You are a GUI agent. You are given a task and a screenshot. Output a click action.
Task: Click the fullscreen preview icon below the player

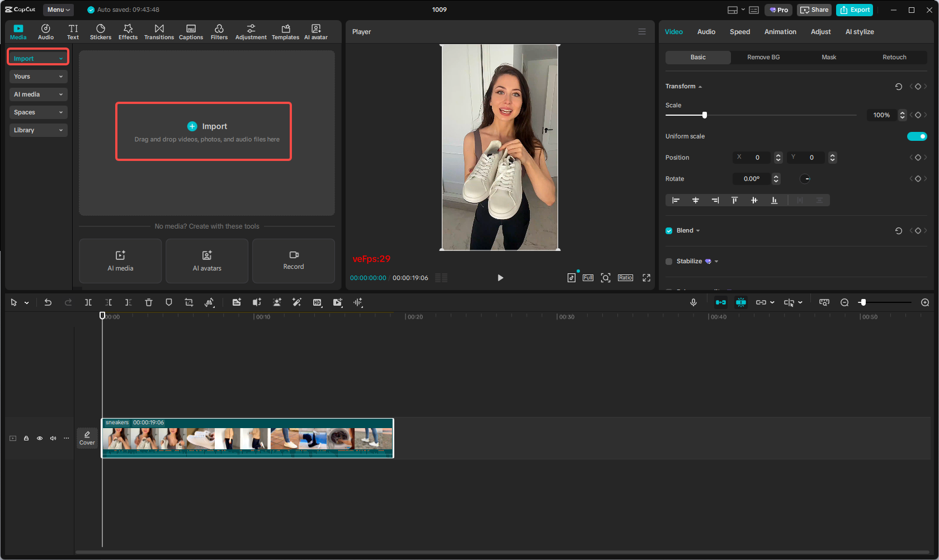point(647,277)
